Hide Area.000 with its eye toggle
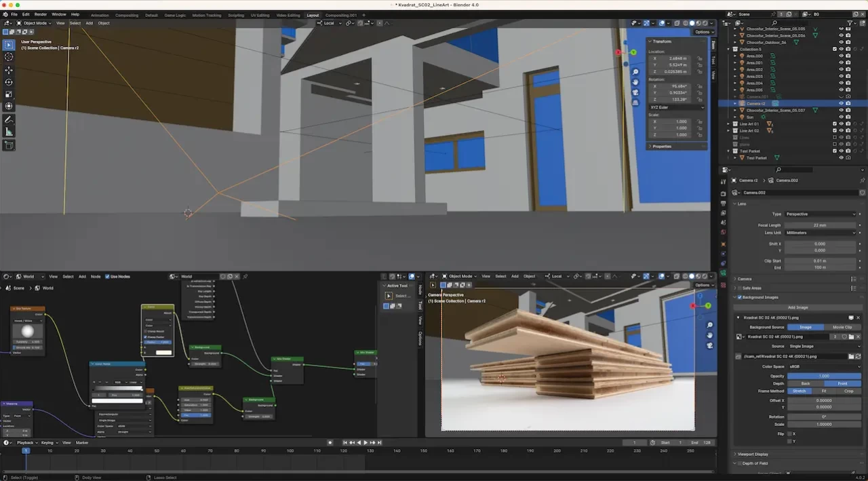Viewport: 868px width, 481px height. [x=841, y=56]
